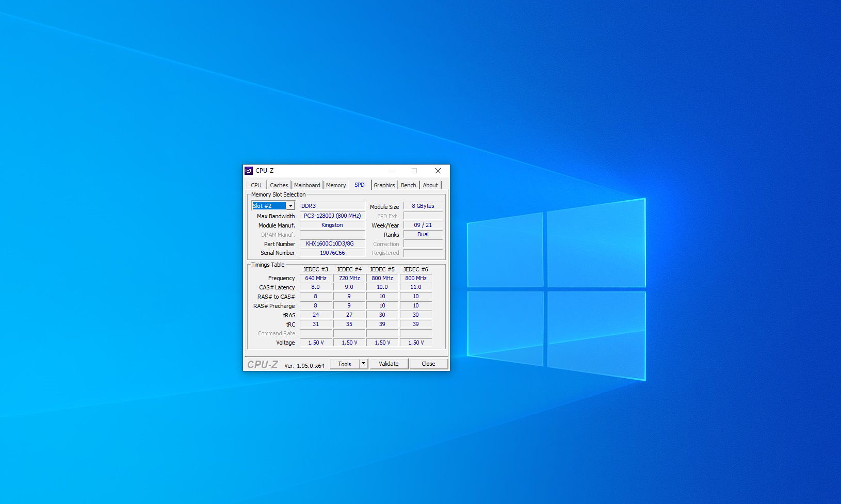Click the Max Bandwidth label

276,216
